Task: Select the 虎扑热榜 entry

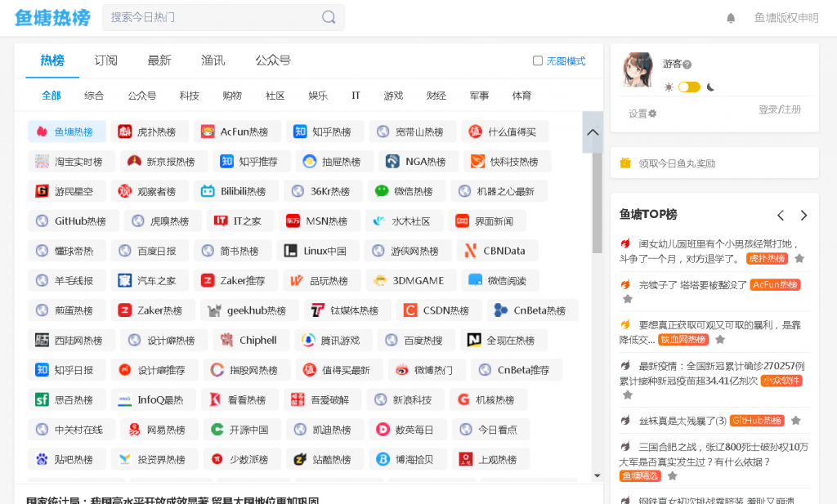Action: point(152,132)
